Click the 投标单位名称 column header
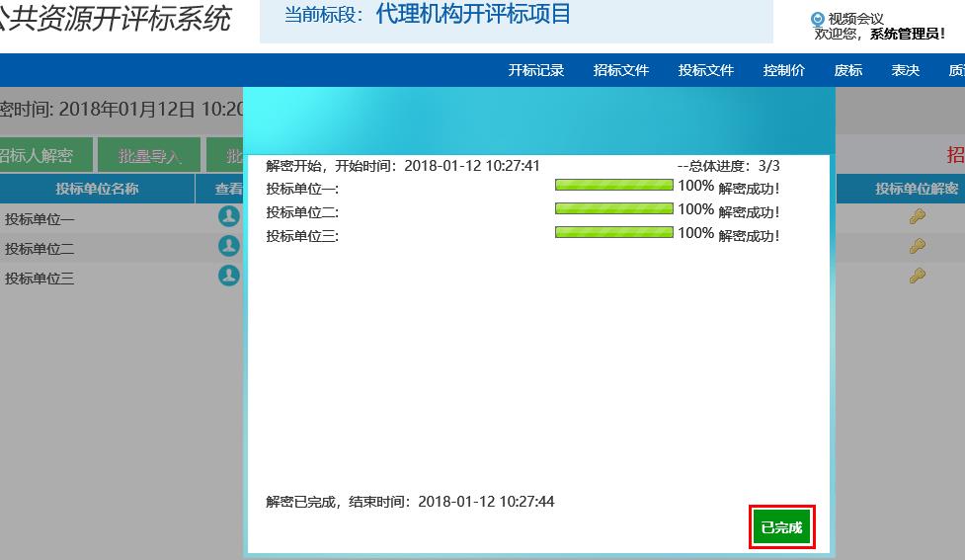965x560 pixels. click(x=97, y=189)
